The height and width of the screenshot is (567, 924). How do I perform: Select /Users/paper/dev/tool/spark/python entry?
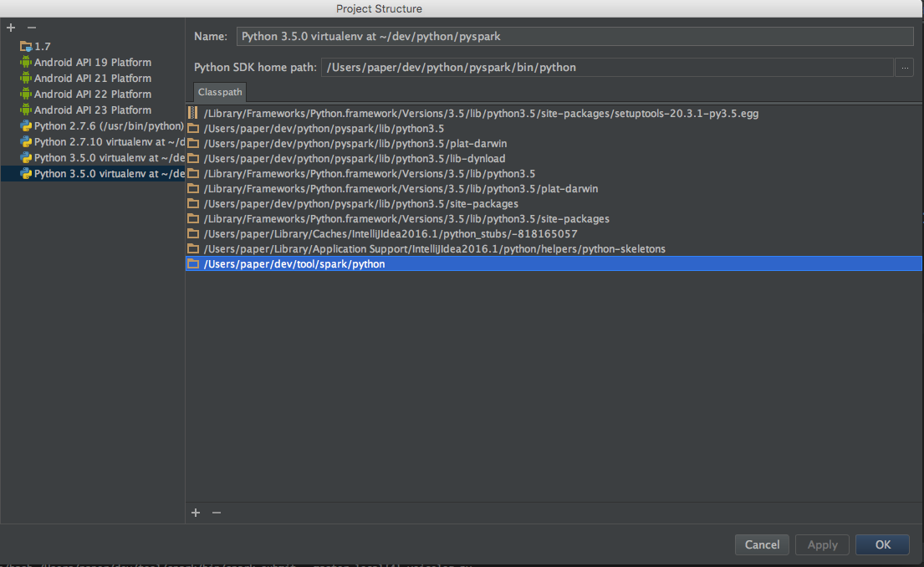554,263
